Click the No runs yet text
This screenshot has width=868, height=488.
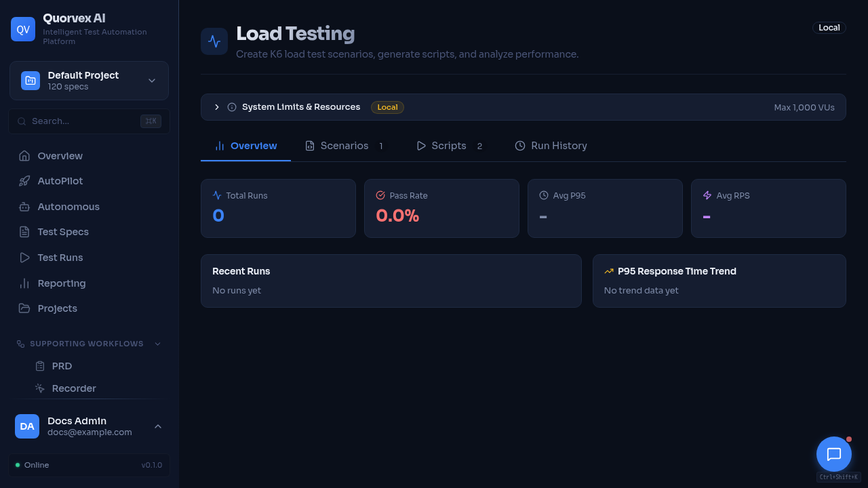coord(237,291)
